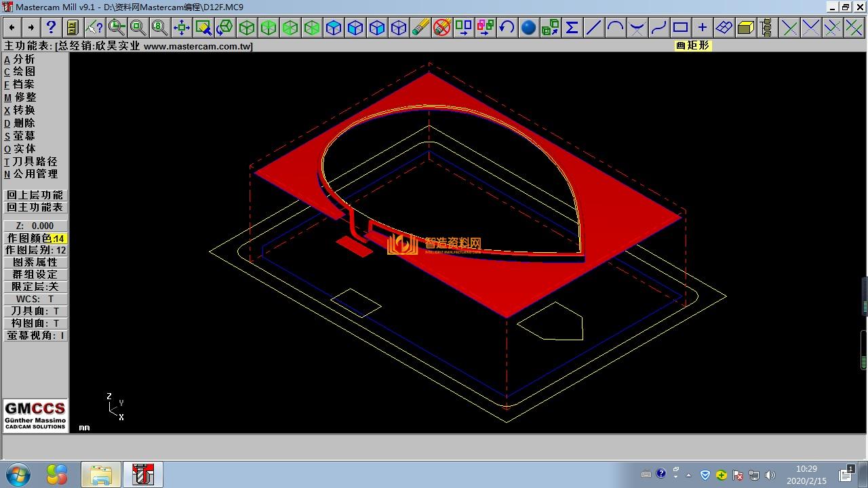
Task: Click the 回上层功能 back-up button
Action: [35, 195]
